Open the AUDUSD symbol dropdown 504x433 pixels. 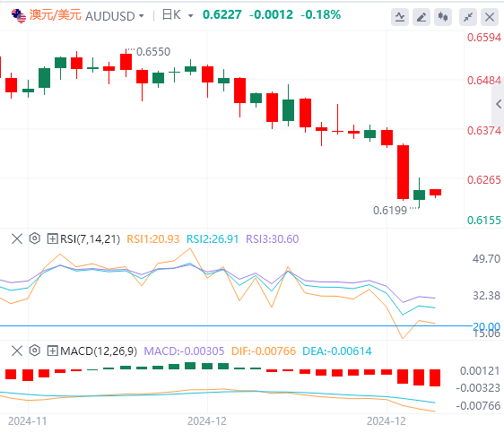click(115, 16)
